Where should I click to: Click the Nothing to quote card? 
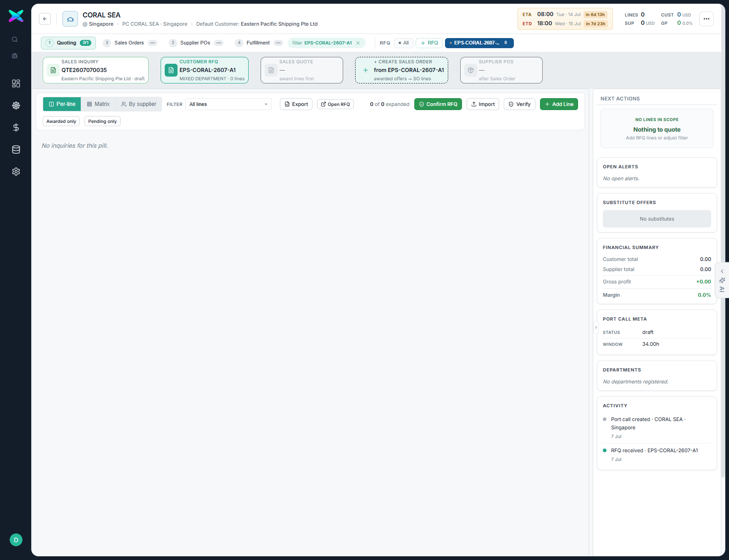click(x=657, y=128)
